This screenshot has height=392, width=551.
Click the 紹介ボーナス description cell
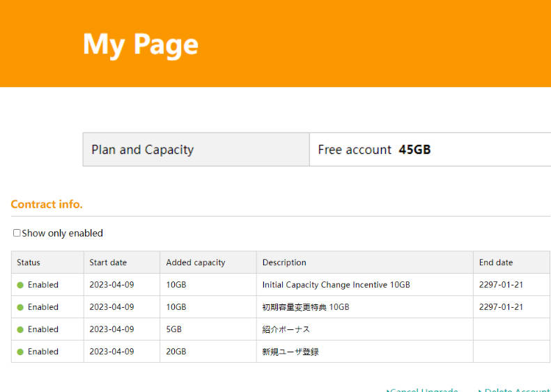[286, 329]
